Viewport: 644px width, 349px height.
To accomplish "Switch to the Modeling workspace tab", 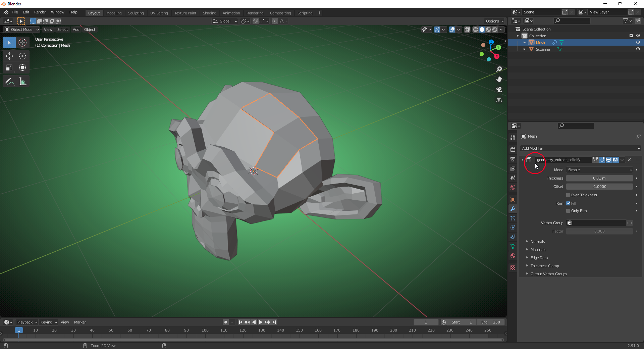I will click(114, 13).
